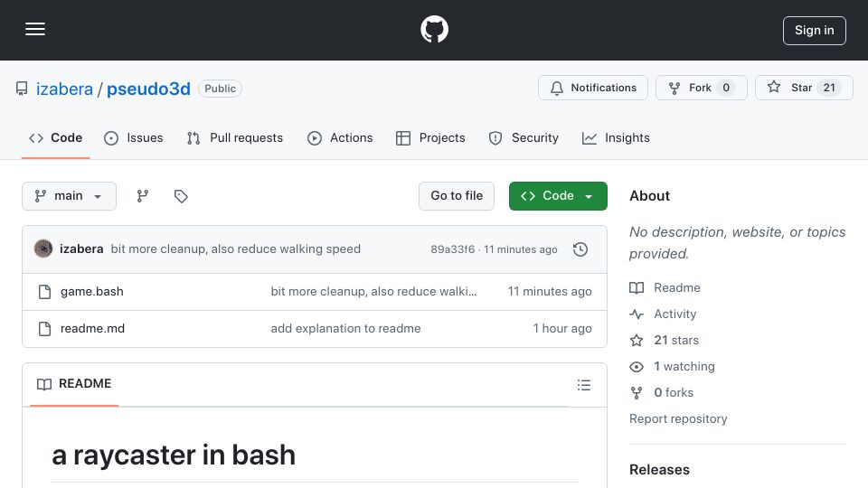View tags via the tag icon
Screen dimensions: 868x488
(181, 196)
